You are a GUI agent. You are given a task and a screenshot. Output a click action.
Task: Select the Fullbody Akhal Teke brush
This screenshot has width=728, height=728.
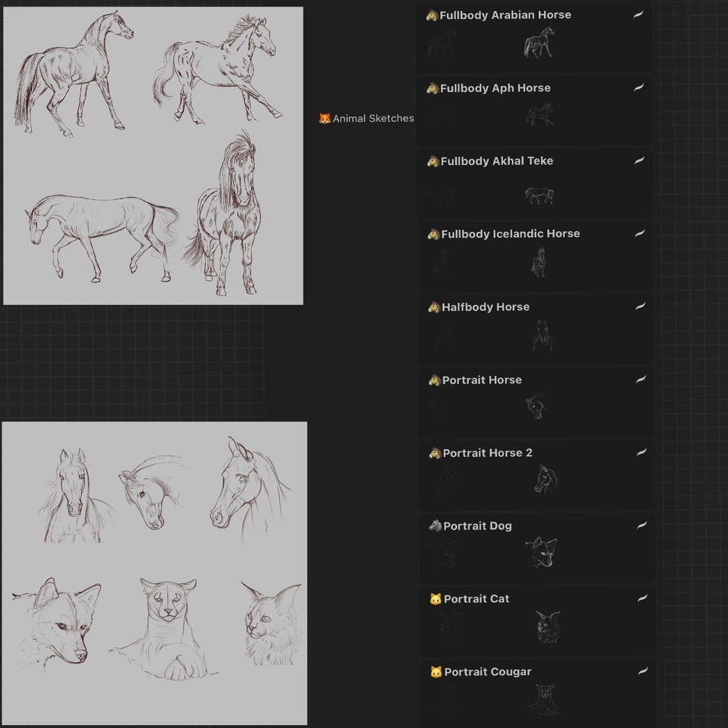coord(534,183)
